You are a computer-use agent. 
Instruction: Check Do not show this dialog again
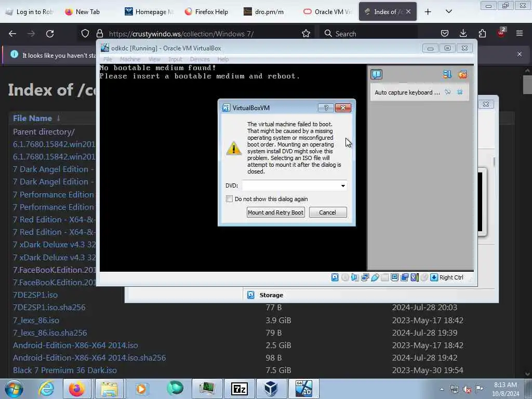[229, 199]
